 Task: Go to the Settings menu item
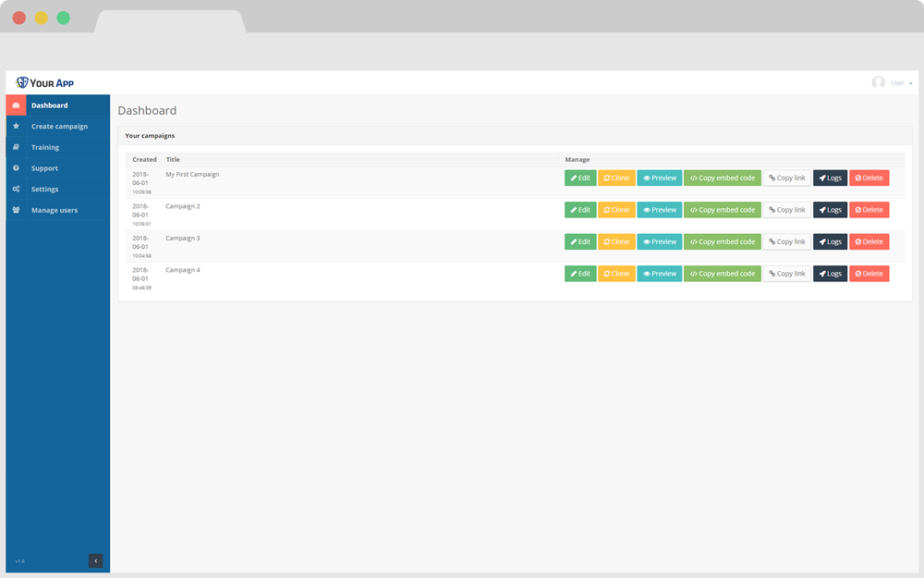(44, 190)
